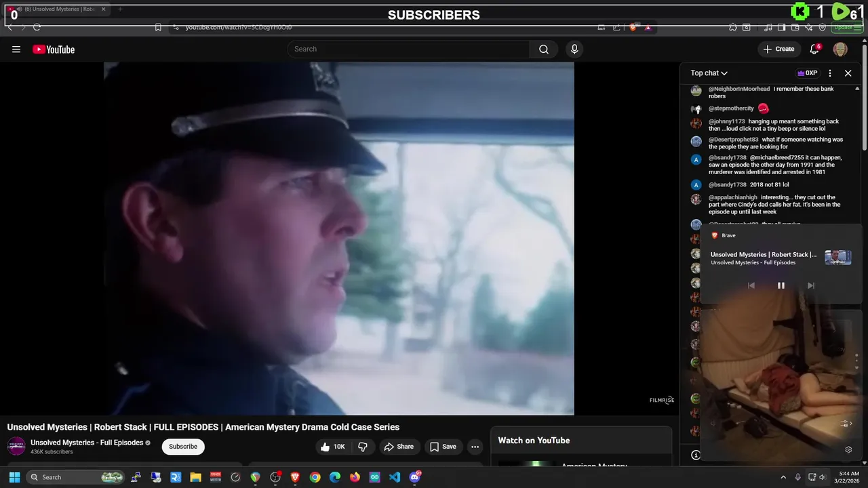Open the Create menu button

[x=778, y=49]
